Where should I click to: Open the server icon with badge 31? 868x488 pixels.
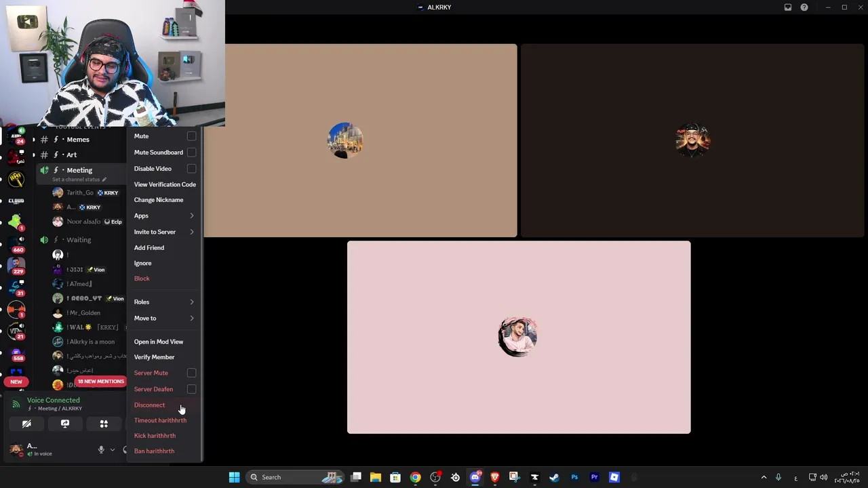[x=17, y=287]
